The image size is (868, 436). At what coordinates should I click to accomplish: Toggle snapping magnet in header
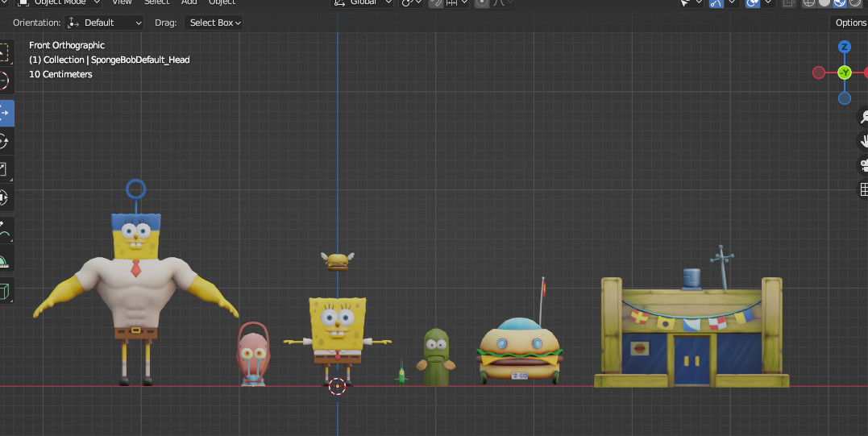point(436,2)
